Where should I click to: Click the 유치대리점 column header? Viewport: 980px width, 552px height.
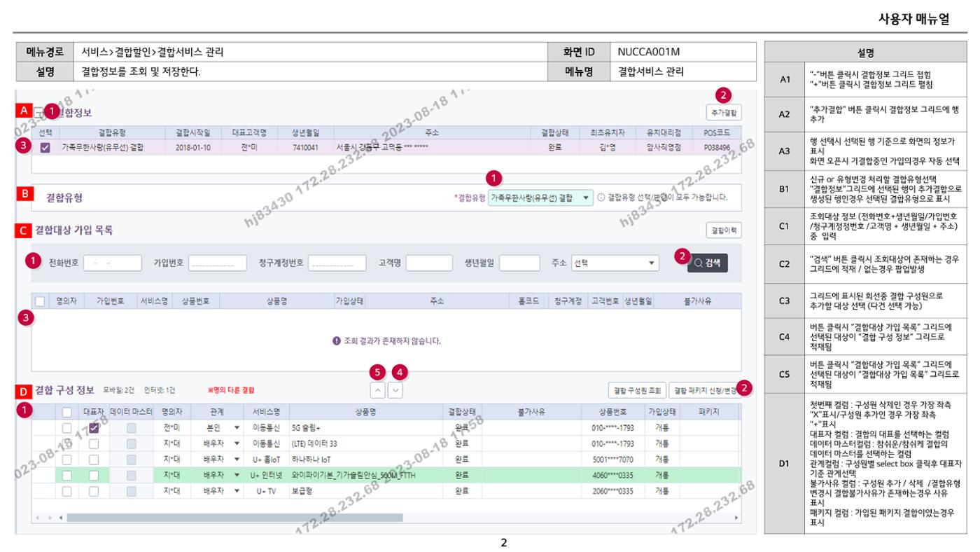pyautogui.click(x=663, y=132)
